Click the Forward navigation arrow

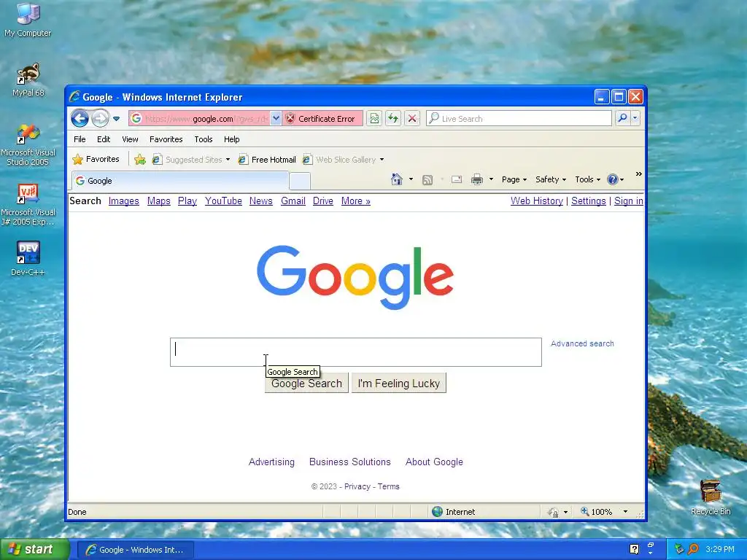point(100,119)
